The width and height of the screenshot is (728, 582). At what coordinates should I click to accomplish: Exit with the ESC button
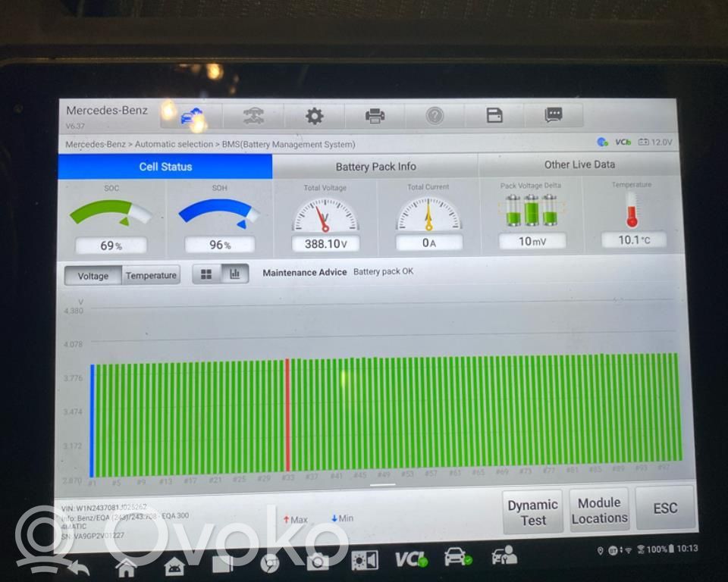pyautogui.click(x=665, y=508)
